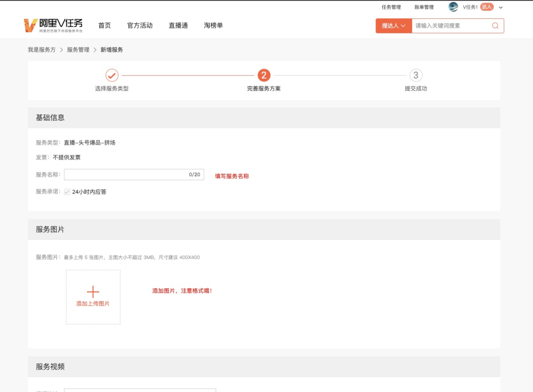Open the 账单管理 link
The width and height of the screenshot is (533, 392).
424,7
